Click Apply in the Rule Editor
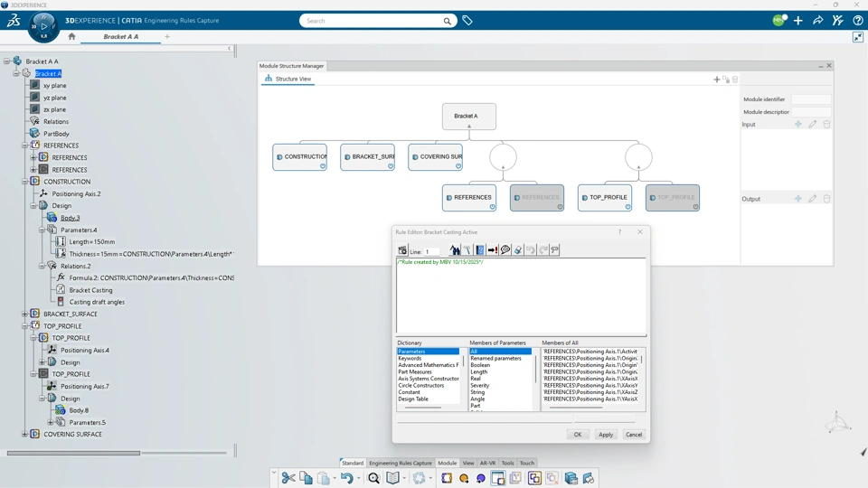The image size is (868, 488). coord(606,435)
